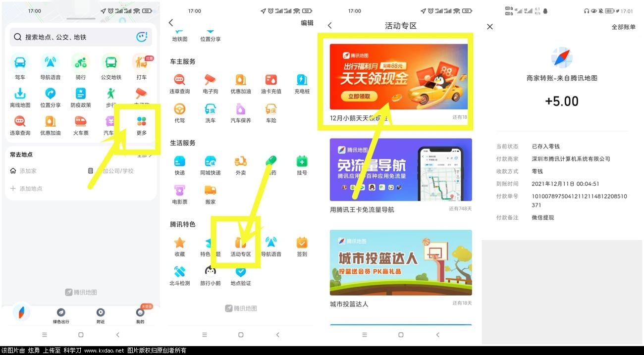Open the 天天领现金 cash banner
The height and width of the screenshot is (355, 644).
(399, 77)
